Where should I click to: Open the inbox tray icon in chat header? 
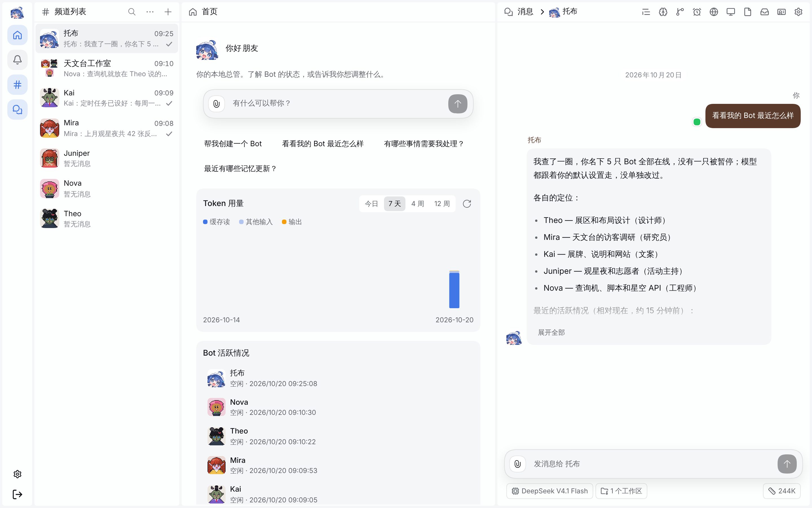point(765,12)
